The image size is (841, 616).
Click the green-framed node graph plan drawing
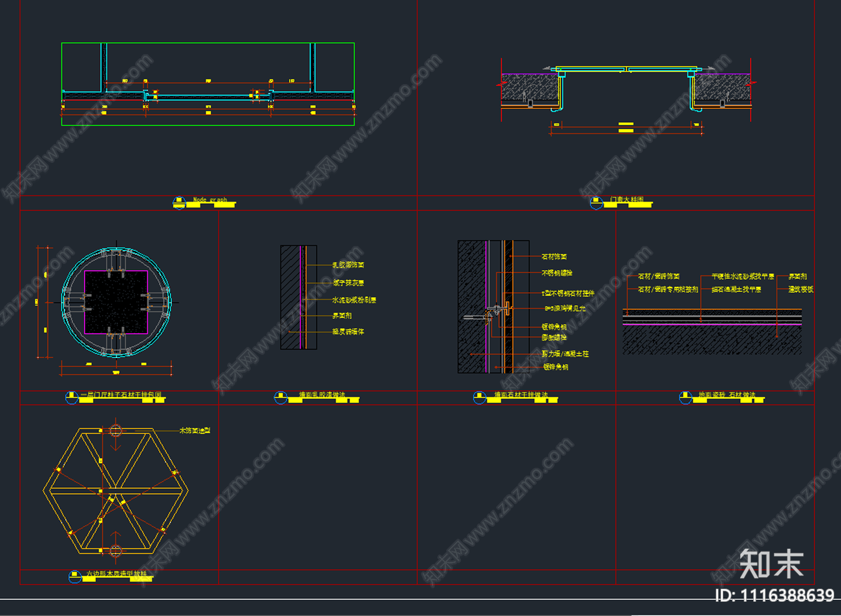click(x=208, y=84)
